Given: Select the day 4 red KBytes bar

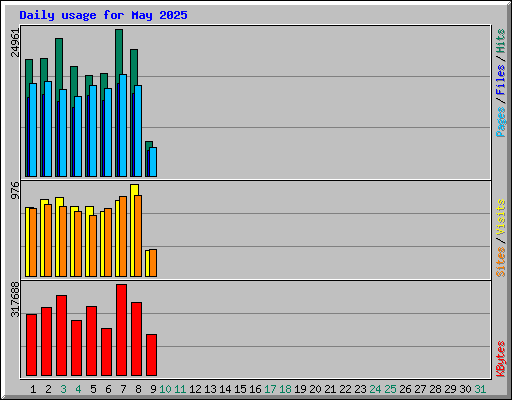Looking at the screenshot, I should [76, 348].
